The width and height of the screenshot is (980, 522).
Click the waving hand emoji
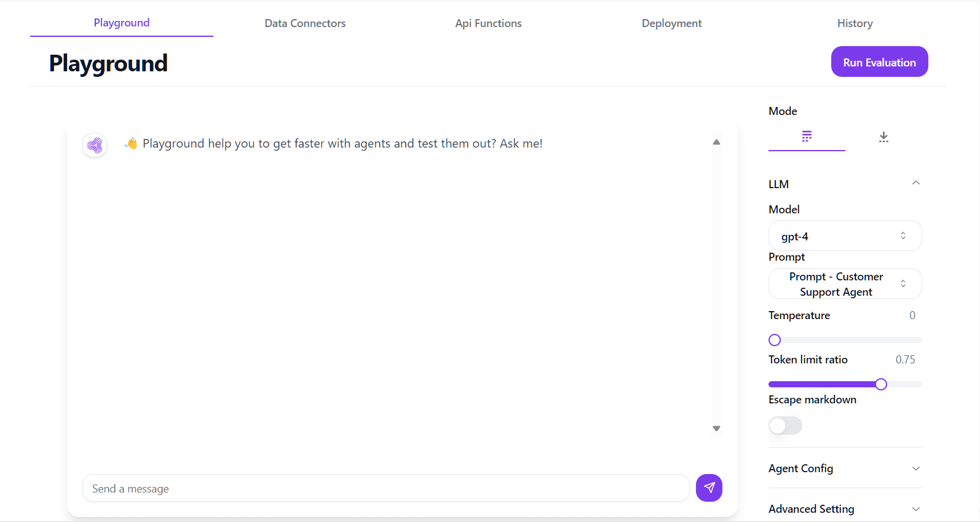pyautogui.click(x=131, y=143)
